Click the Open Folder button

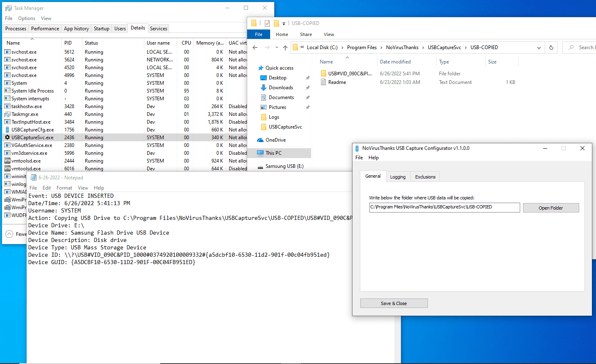(551, 208)
